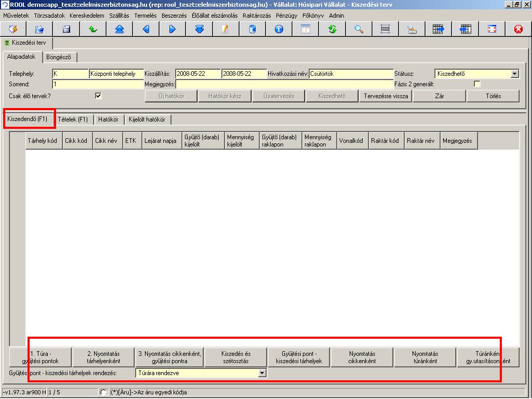Click the database cylinder toolbar icon
This screenshot has width=532, height=399.
(252, 29)
